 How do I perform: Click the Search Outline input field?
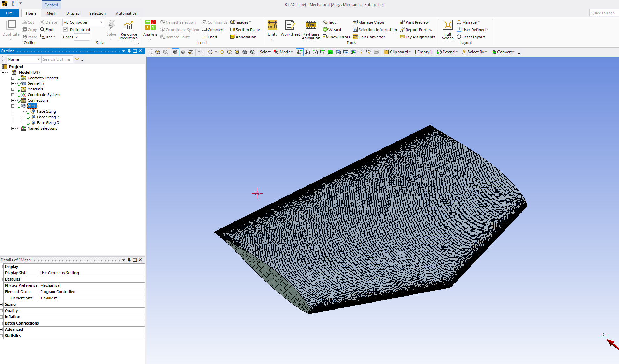pyautogui.click(x=57, y=59)
